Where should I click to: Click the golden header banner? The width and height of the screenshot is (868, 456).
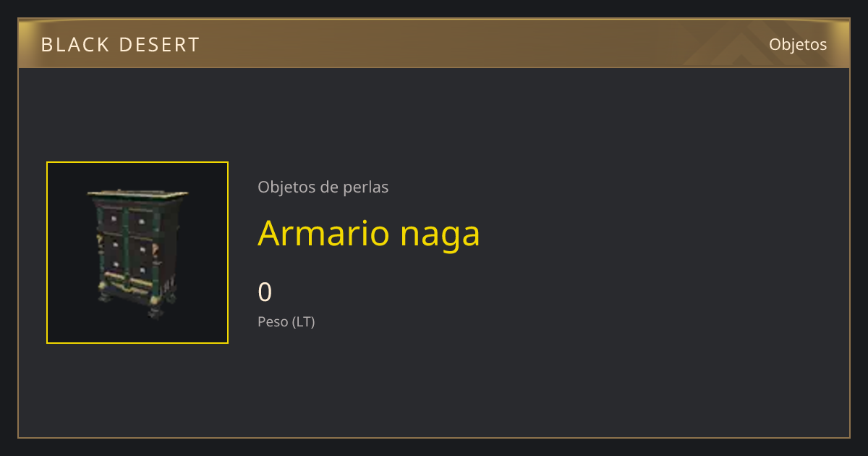point(434,43)
